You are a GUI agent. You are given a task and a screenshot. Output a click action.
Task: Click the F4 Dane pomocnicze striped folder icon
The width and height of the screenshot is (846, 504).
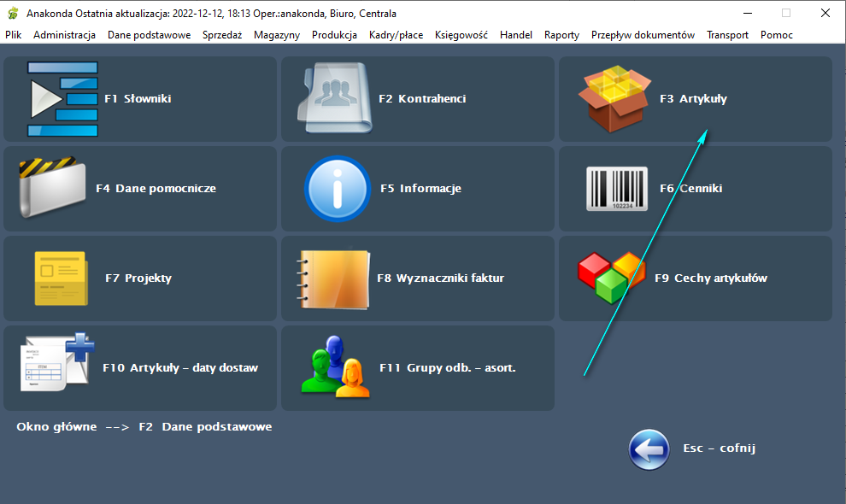coord(52,188)
